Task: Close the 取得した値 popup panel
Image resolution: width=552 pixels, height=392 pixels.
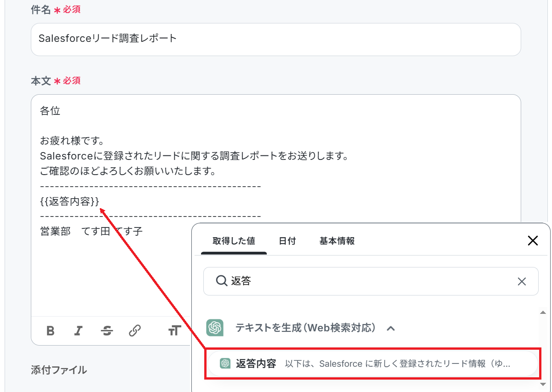Action: coord(533,240)
